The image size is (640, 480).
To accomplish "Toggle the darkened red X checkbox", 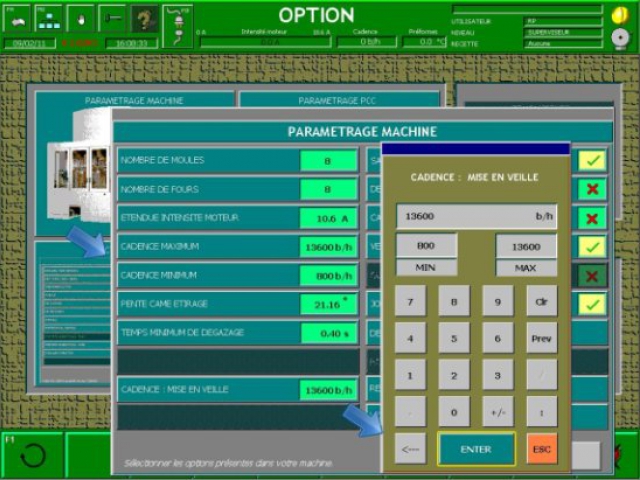I will click(592, 276).
